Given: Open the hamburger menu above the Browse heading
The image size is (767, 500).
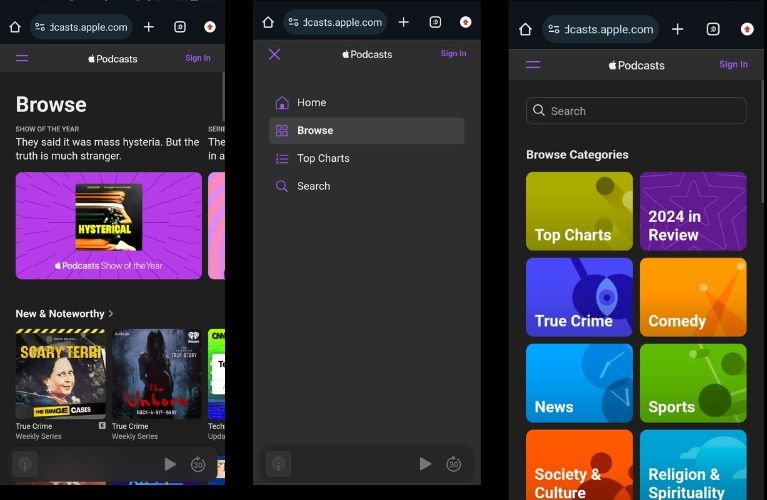Looking at the screenshot, I should 22,58.
